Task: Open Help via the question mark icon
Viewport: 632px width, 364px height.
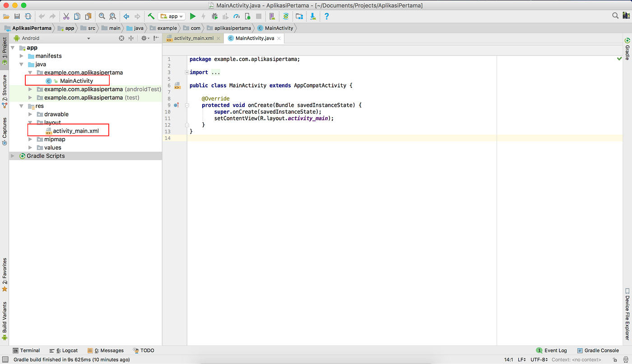Action: [326, 16]
